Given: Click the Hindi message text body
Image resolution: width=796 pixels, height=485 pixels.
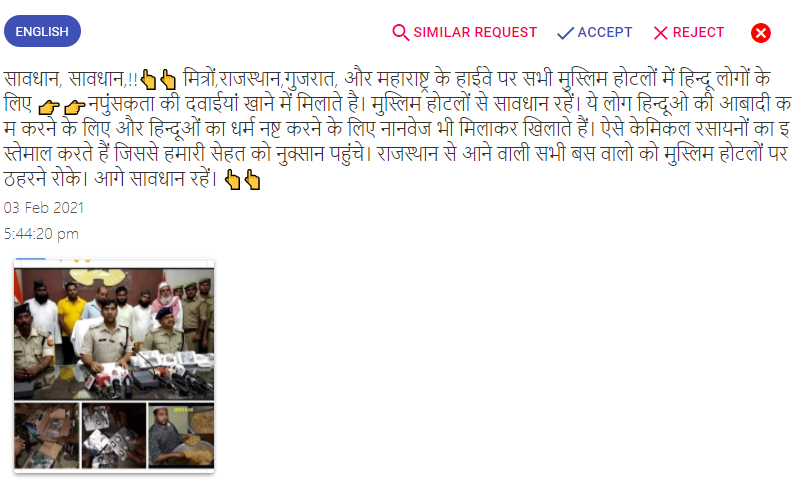Looking at the screenshot, I should 397,128.
